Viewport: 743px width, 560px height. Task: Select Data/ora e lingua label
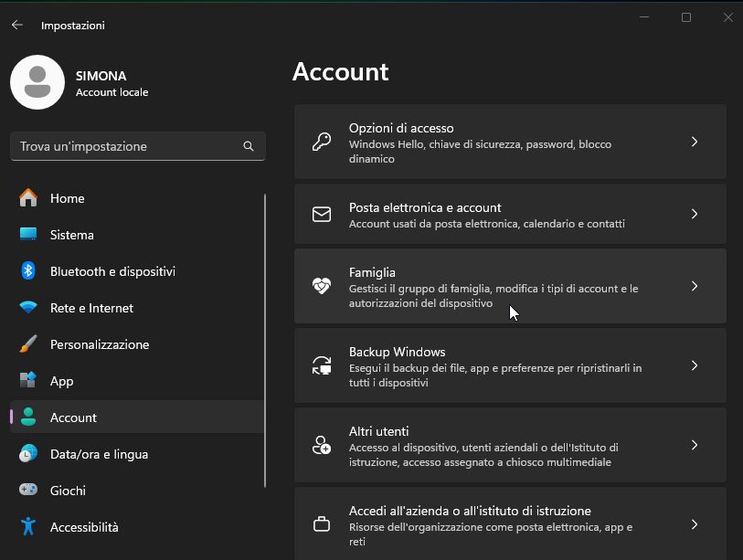pos(99,454)
